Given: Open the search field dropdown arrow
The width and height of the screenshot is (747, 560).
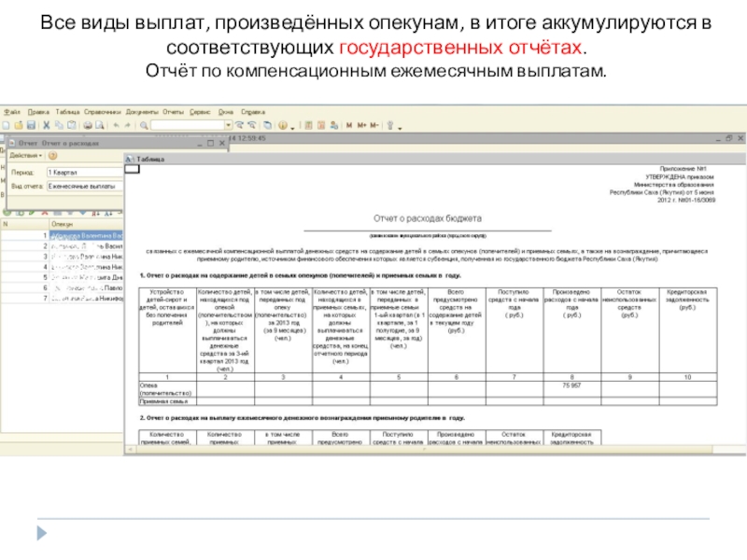Looking at the screenshot, I should tap(228, 125).
